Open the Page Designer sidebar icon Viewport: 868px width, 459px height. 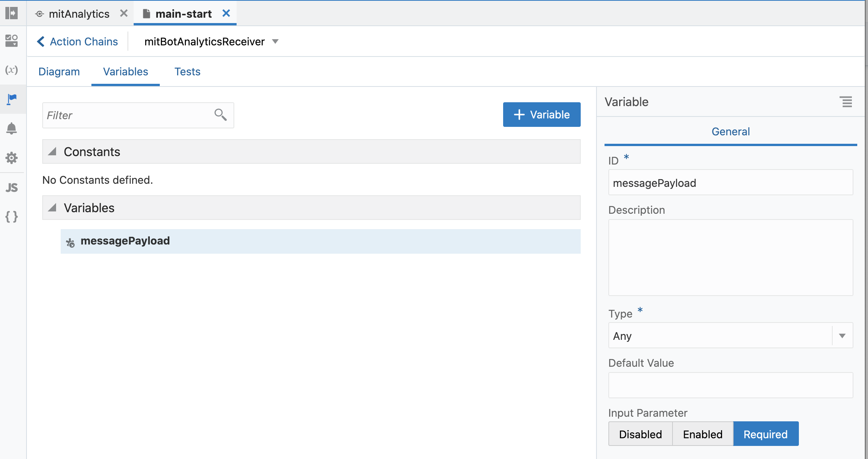(12, 40)
